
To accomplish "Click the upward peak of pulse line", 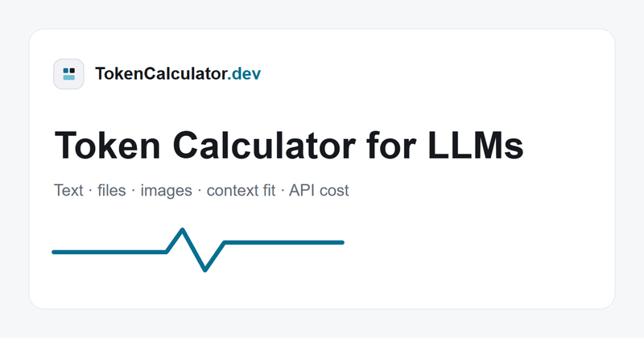I will (x=182, y=231).
